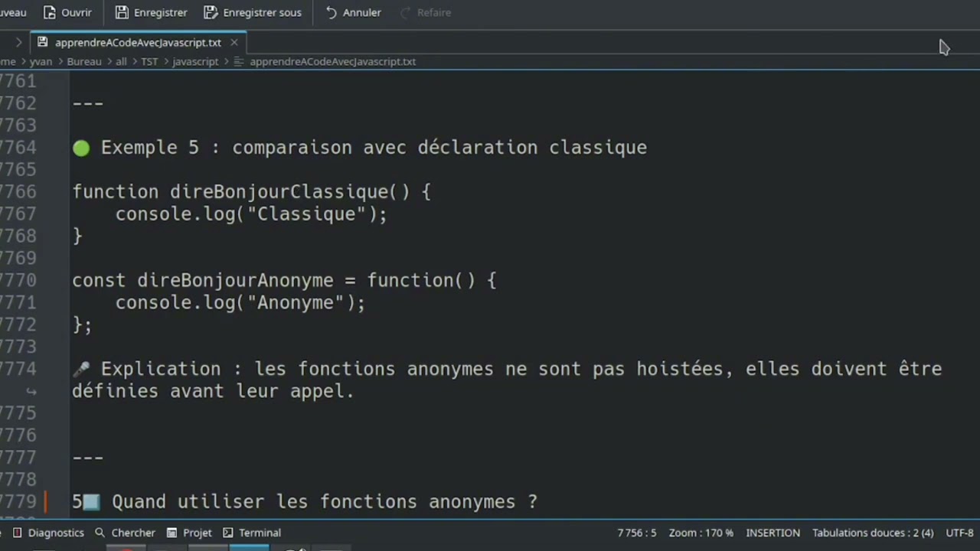Click the Enregistrer floppy disk icon

click(x=122, y=12)
